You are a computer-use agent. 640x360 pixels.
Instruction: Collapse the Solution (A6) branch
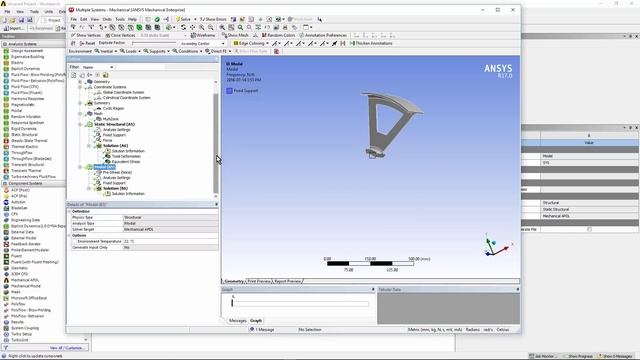[89, 145]
